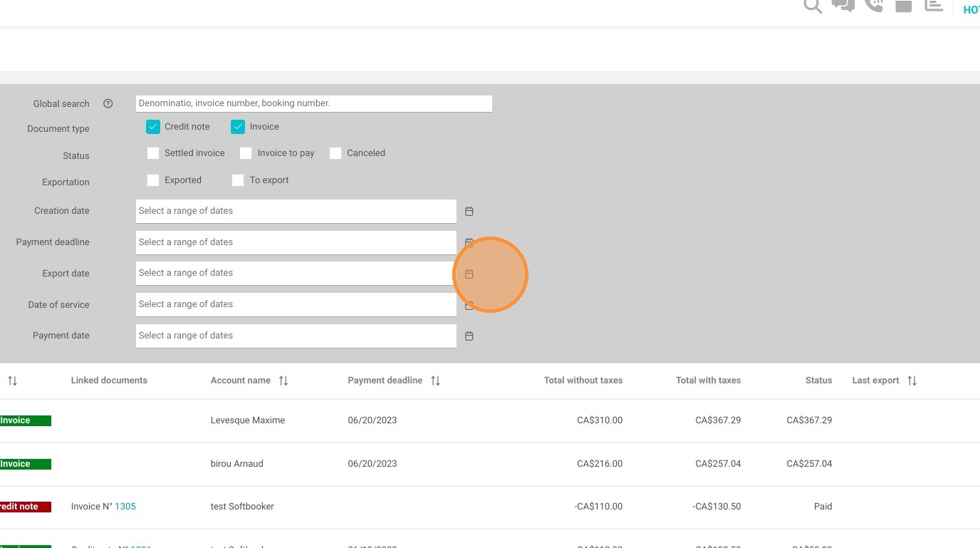Select the birou Arnaud account name
This screenshot has height=548, width=980.
pos(237,464)
